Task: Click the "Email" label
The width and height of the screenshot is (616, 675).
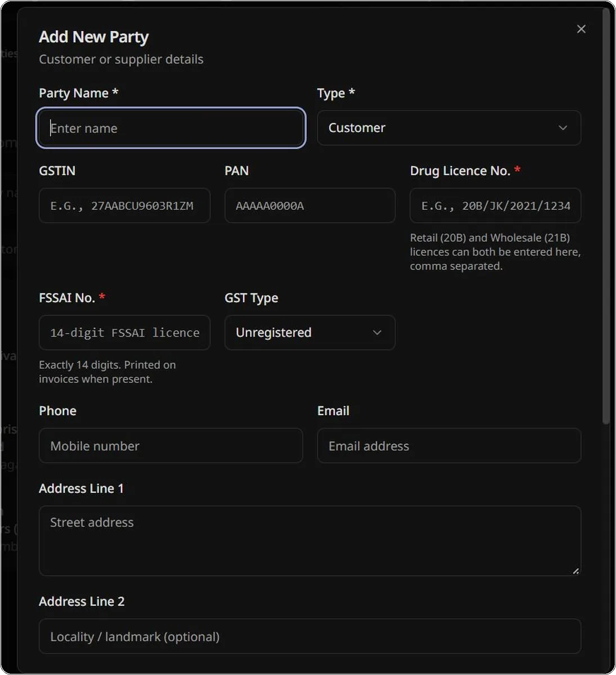Action: point(333,411)
